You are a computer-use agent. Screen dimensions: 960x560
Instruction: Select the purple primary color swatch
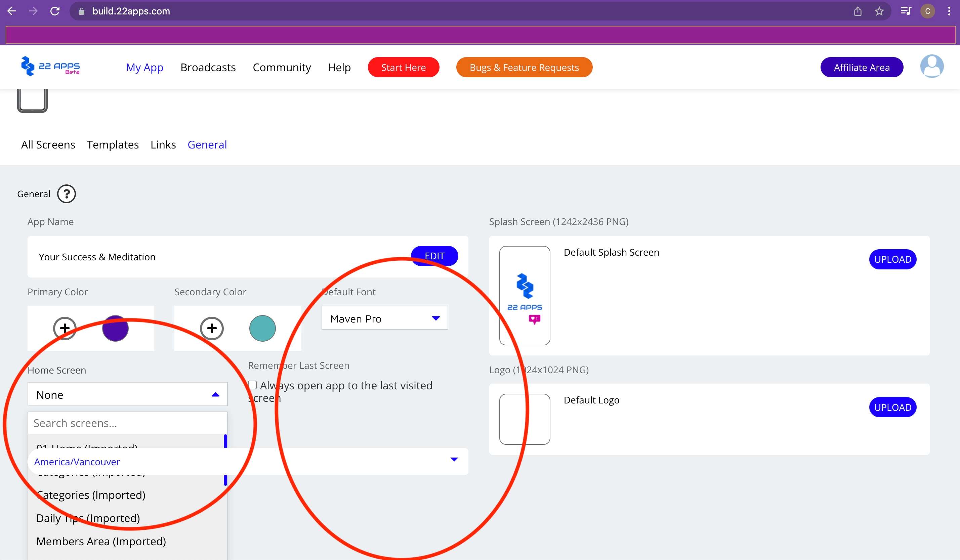click(115, 329)
